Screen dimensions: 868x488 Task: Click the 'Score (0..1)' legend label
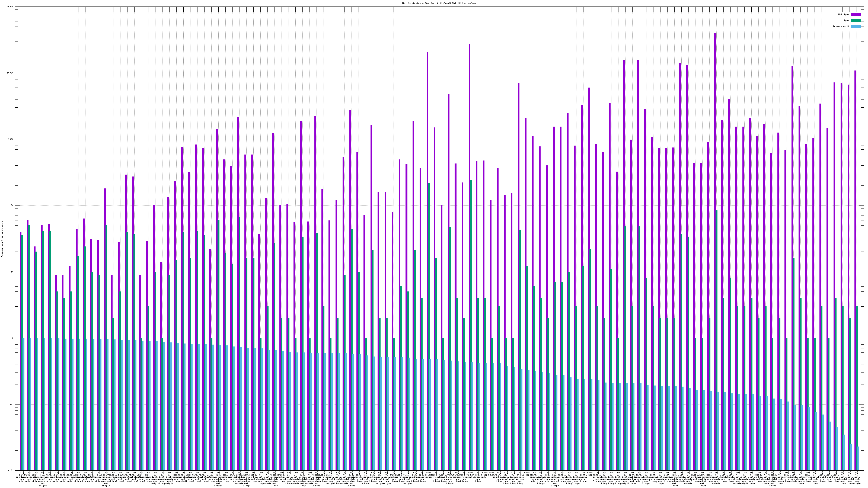pos(841,26)
